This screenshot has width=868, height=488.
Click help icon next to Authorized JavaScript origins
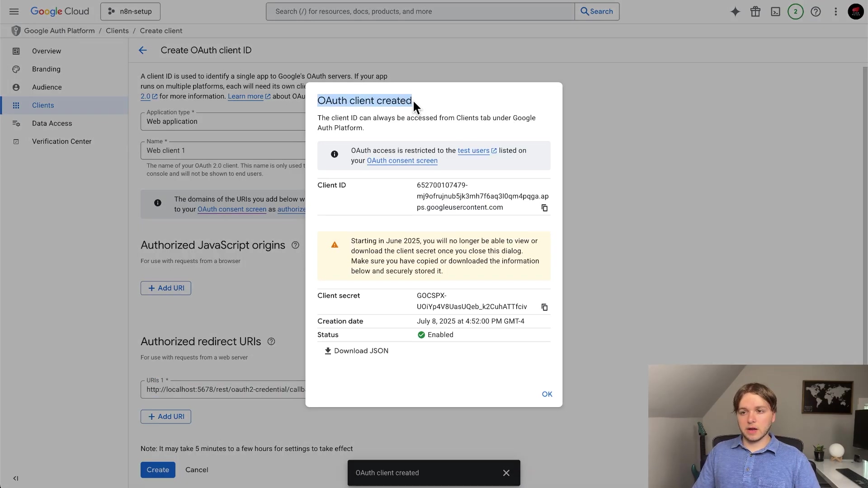pos(295,245)
